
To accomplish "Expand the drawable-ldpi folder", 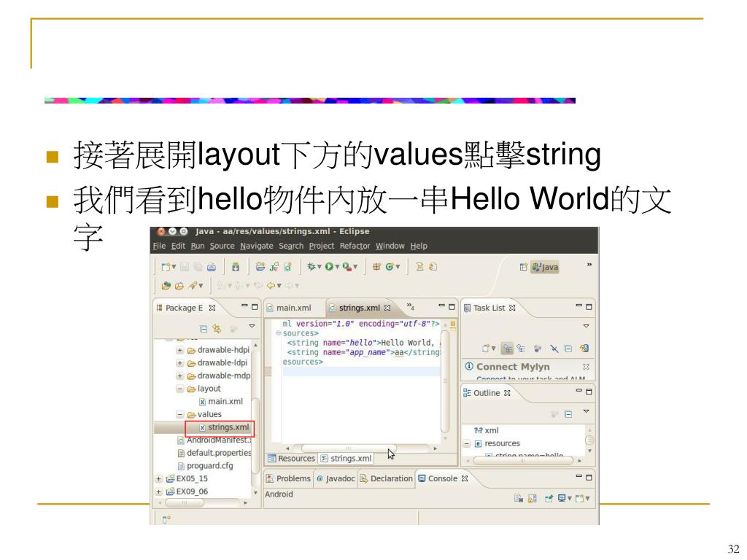I will point(180,363).
